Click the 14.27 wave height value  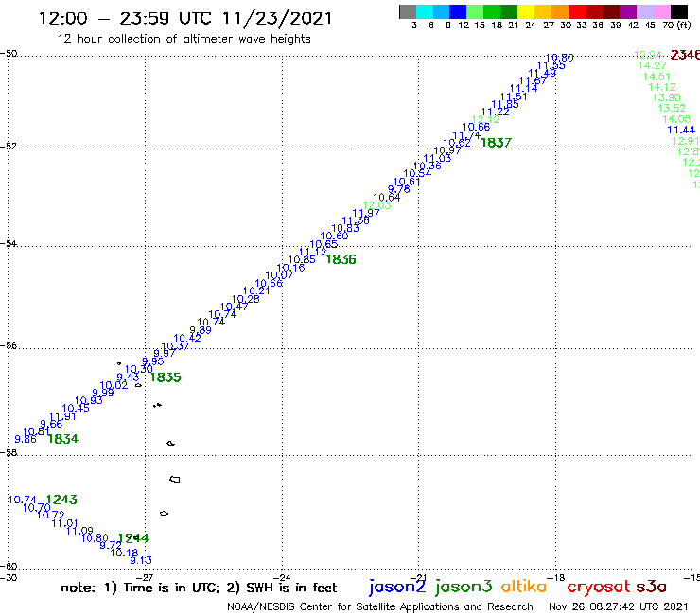click(653, 65)
